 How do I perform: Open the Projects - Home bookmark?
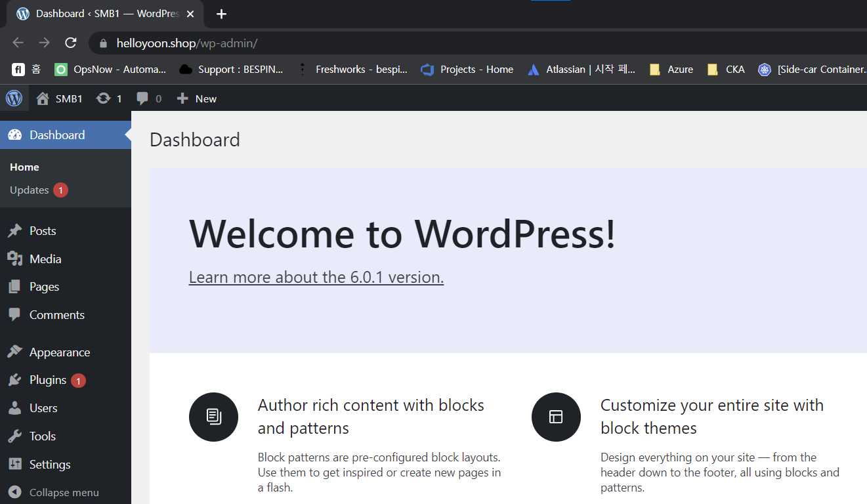pyautogui.click(x=467, y=70)
